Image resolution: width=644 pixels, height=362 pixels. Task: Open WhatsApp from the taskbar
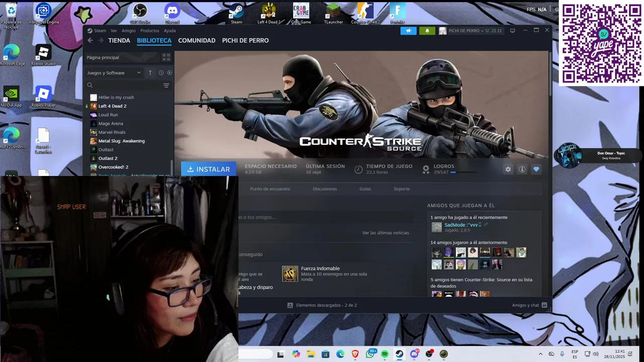pyautogui.click(x=370, y=354)
